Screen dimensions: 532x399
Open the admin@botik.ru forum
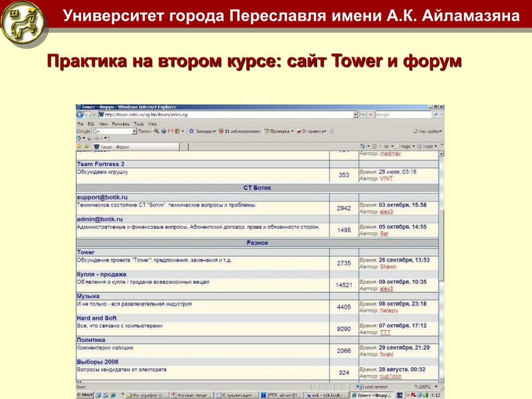point(100,219)
